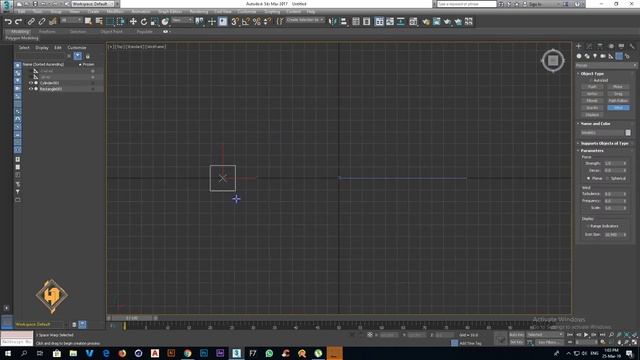Image resolution: width=640 pixels, height=360 pixels.
Task: Enable the Range Indicators checkbox
Action: pos(588,226)
